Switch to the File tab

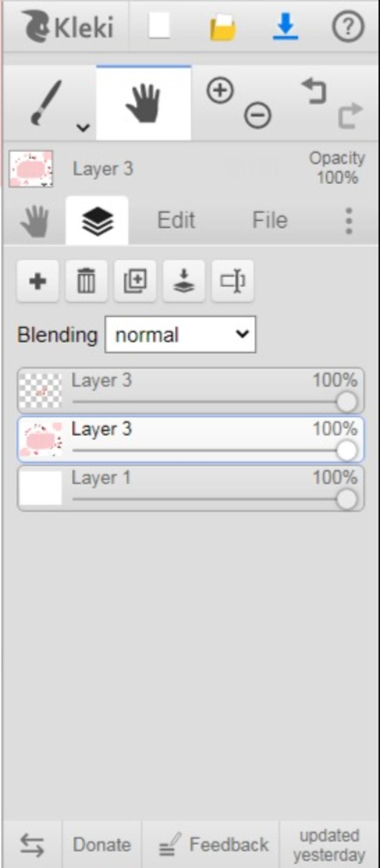point(270,220)
